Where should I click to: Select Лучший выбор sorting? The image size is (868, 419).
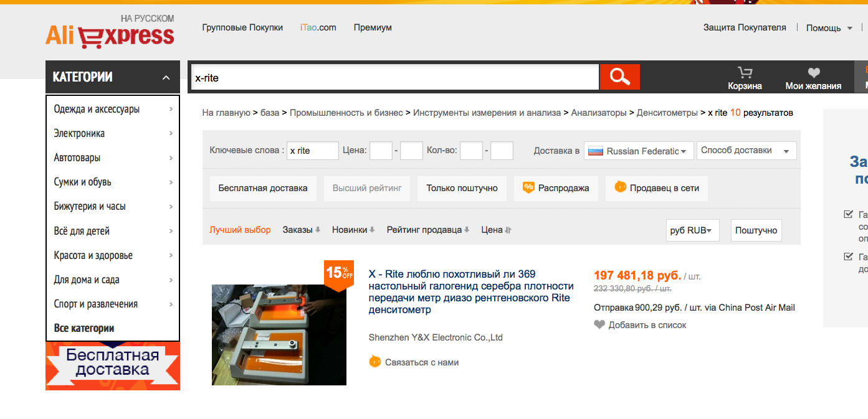click(x=240, y=230)
